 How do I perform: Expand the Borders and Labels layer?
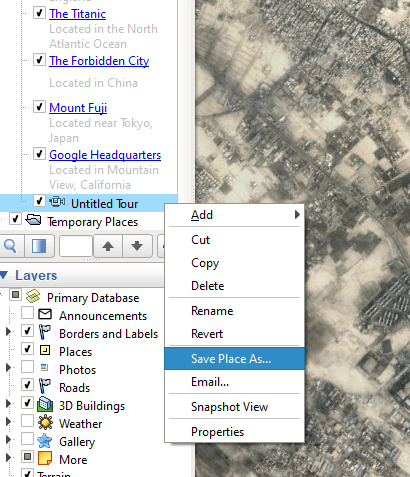pos(8,332)
